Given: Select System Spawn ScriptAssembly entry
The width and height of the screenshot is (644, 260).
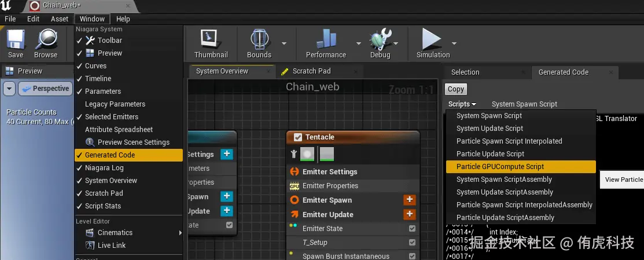Looking at the screenshot, I should point(521,179).
